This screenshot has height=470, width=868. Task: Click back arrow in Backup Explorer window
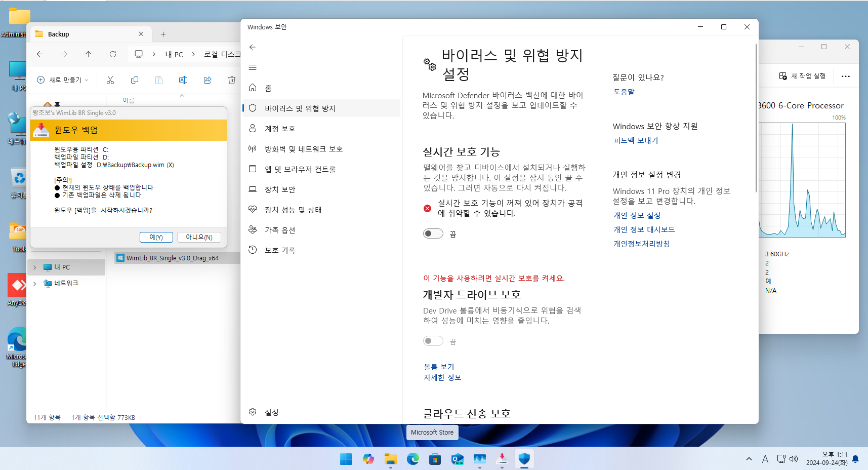40,54
